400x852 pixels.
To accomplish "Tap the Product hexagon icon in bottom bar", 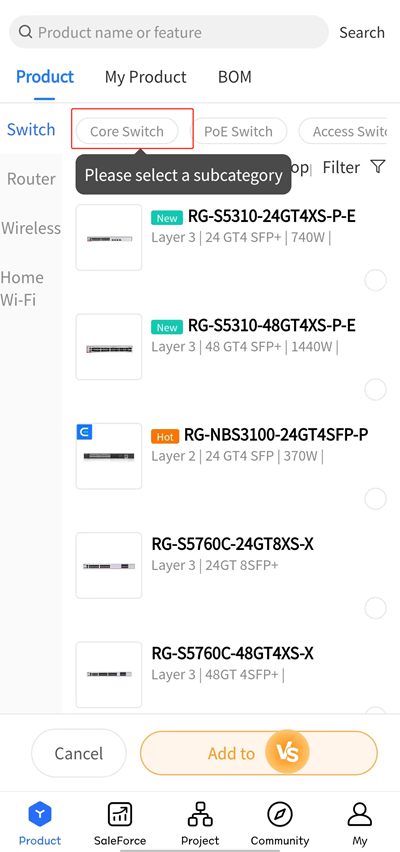I will tap(40, 815).
